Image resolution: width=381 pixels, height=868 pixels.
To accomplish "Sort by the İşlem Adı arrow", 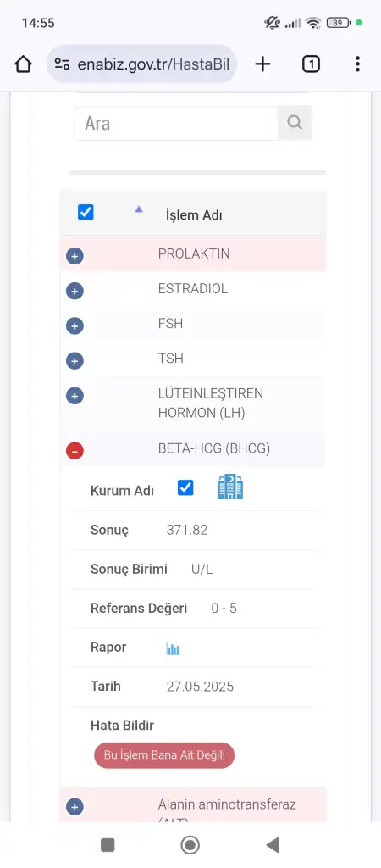I will (x=139, y=209).
